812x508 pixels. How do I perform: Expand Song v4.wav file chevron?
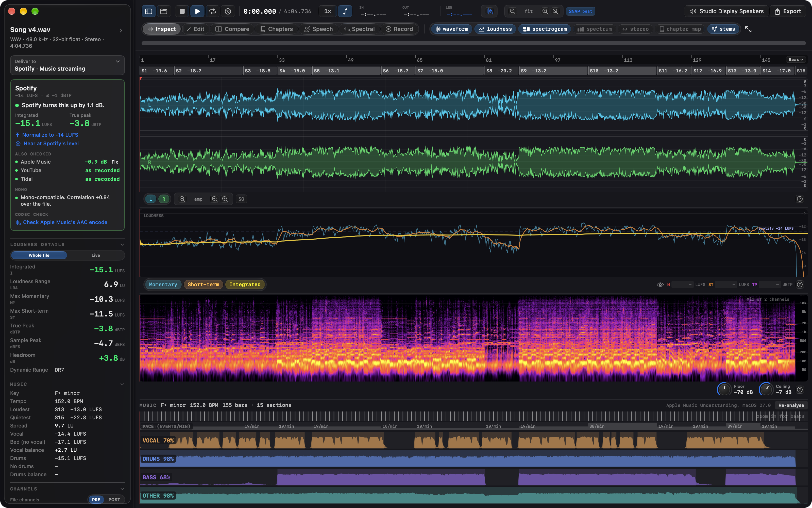121,30
